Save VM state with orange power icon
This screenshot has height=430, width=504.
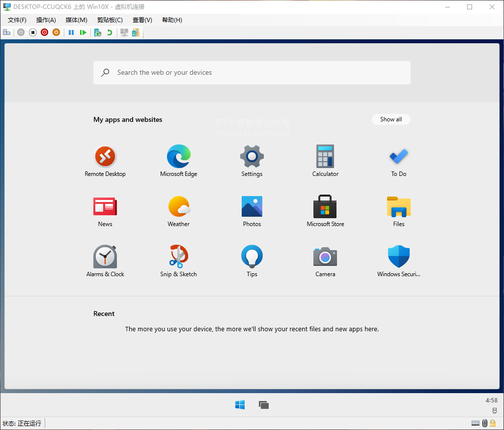(56, 32)
